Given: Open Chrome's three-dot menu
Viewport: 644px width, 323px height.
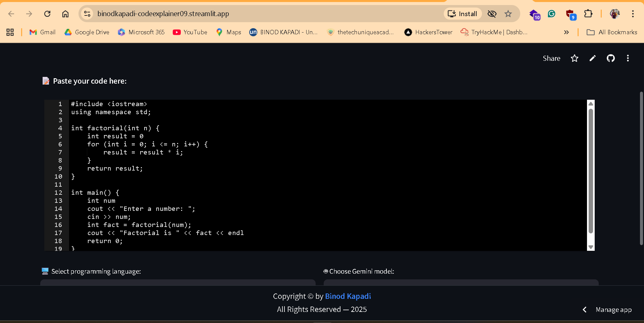Looking at the screenshot, I should 633,14.
